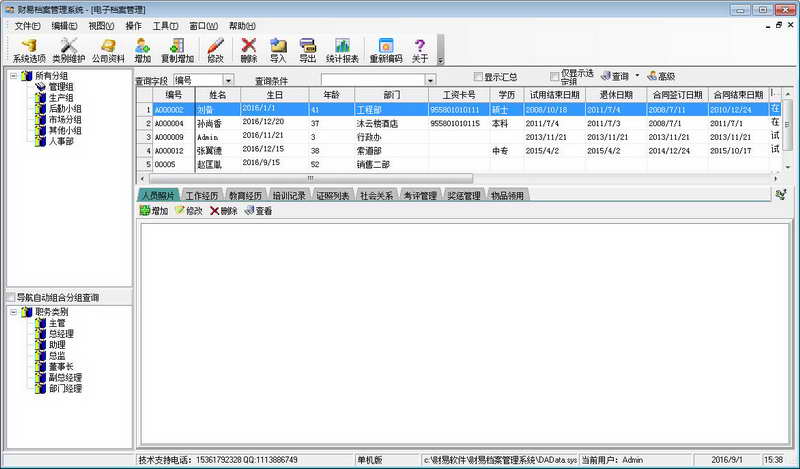This screenshot has width=800, height=469.
Task: Open the 查询字段 dropdown
Action: pos(228,80)
